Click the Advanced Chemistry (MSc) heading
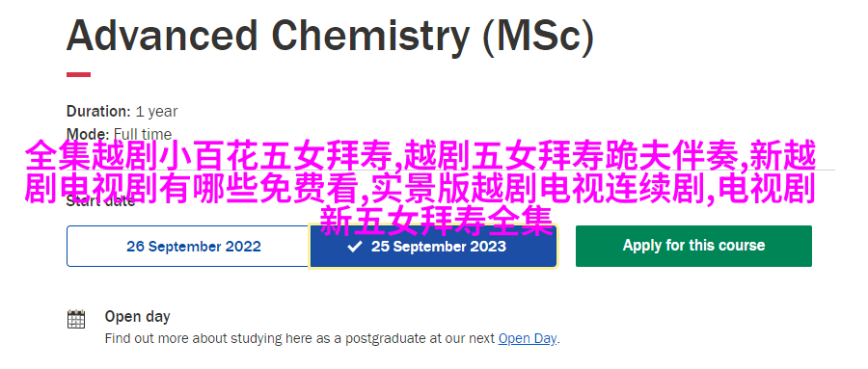This screenshot has height=369, width=868. [x=330, y=36]
